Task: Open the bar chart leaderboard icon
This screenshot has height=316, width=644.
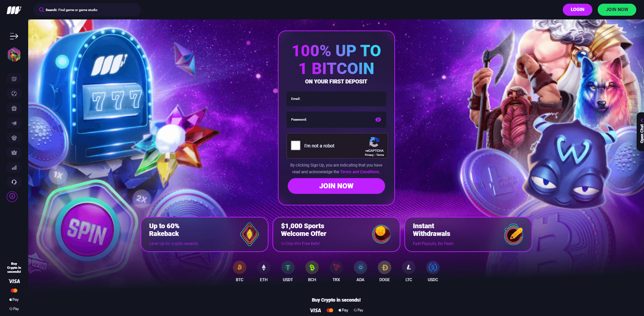Action: [14, 167]
